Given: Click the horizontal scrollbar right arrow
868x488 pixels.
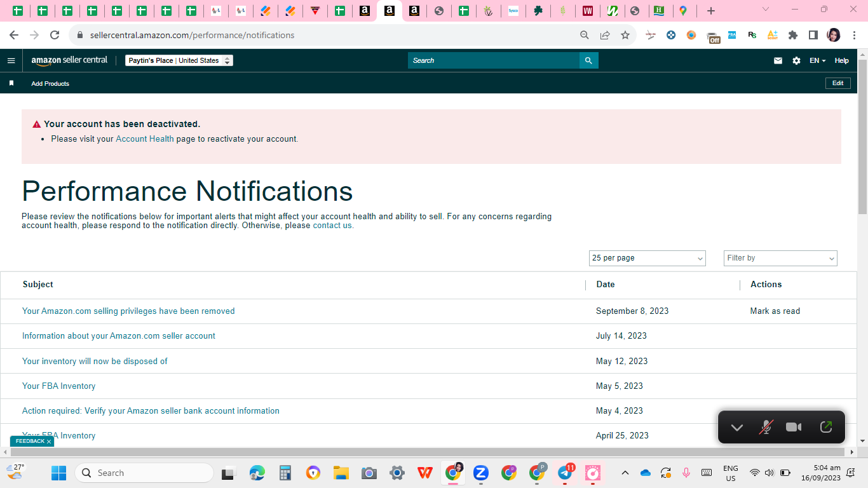Looking at the screenshot, I should 851,452.
